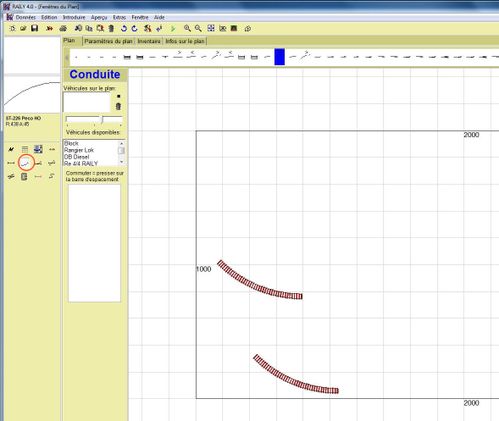Viewport: 499px width, 421px height.
Task: Select DB Diesel vehicle from list
Action: point(77,157)
